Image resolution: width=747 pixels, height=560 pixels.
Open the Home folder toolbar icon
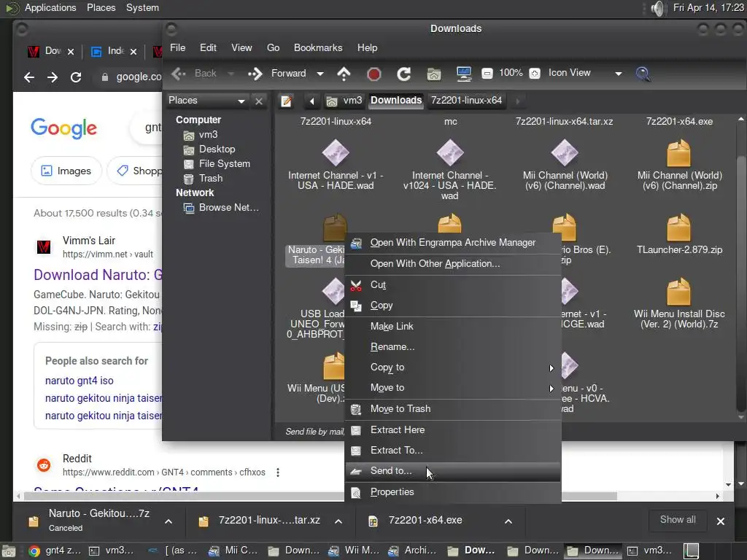click(434, 74)
